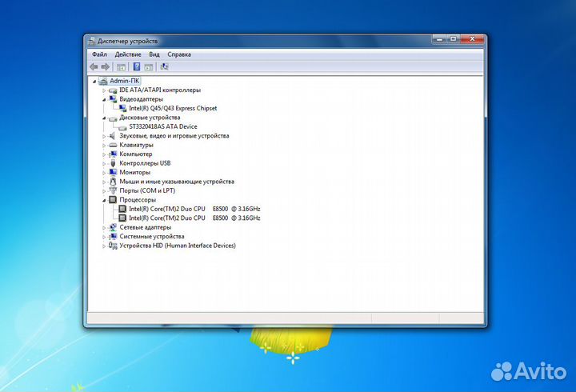Click the ST3320418AS disk icon
The image size is (576, 392).
tap(122, 126)
